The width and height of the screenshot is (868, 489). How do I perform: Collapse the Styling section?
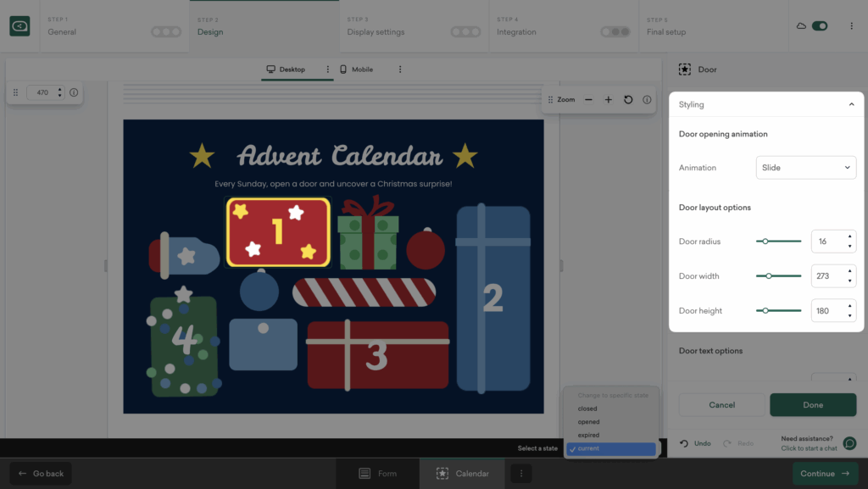(851, 104)
